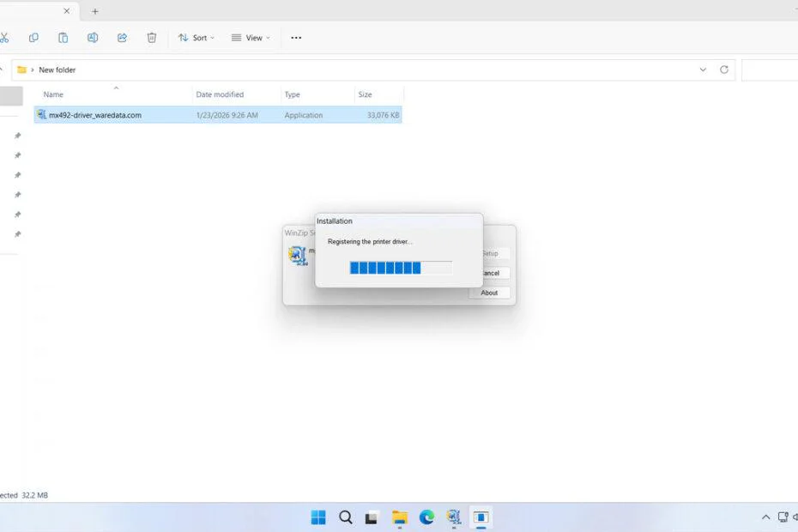The image size is (798, 532).
Task: Click the Share icon in toolbar
Action: tap(122, 38)
